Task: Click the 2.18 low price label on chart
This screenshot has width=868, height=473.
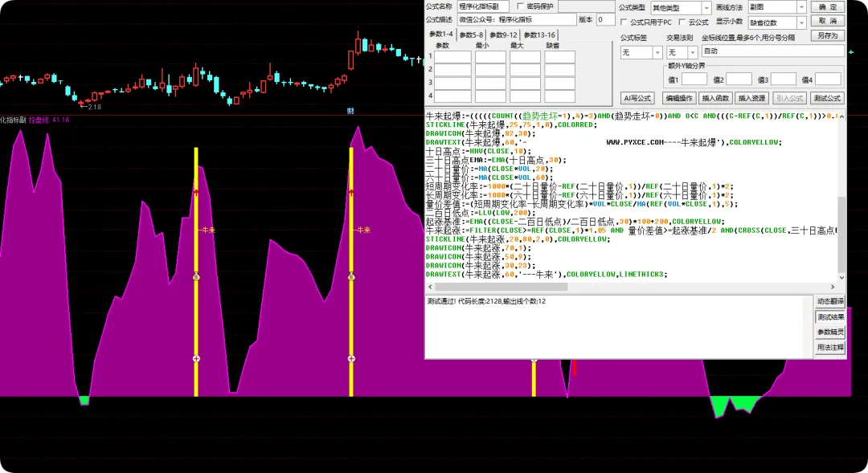Action: 95,107
